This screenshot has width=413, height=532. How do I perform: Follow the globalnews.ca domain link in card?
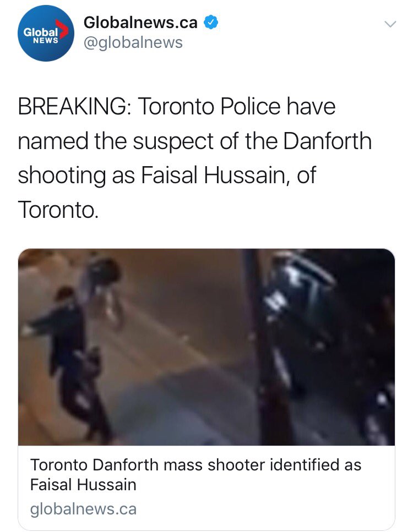click(x=83, y=509)
